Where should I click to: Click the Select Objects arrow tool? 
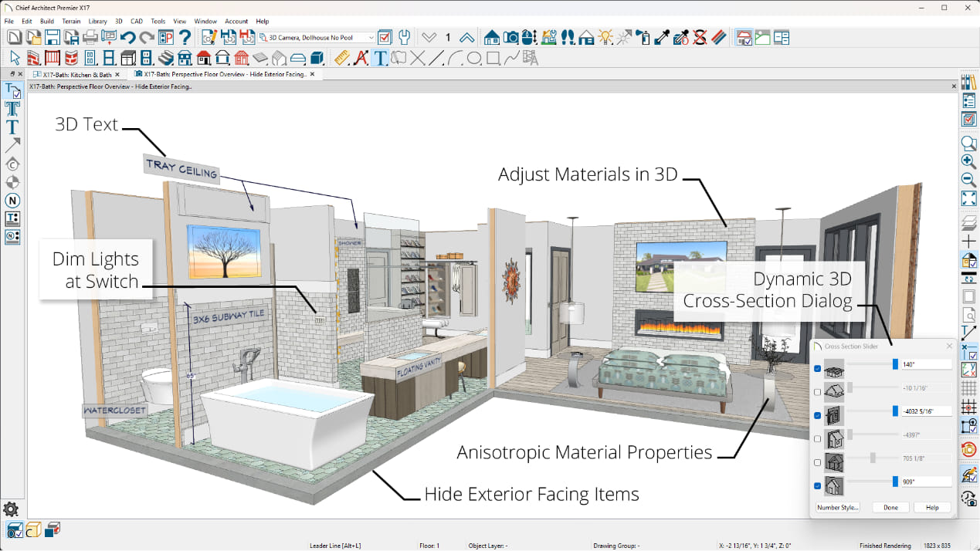tap(13, 58)
